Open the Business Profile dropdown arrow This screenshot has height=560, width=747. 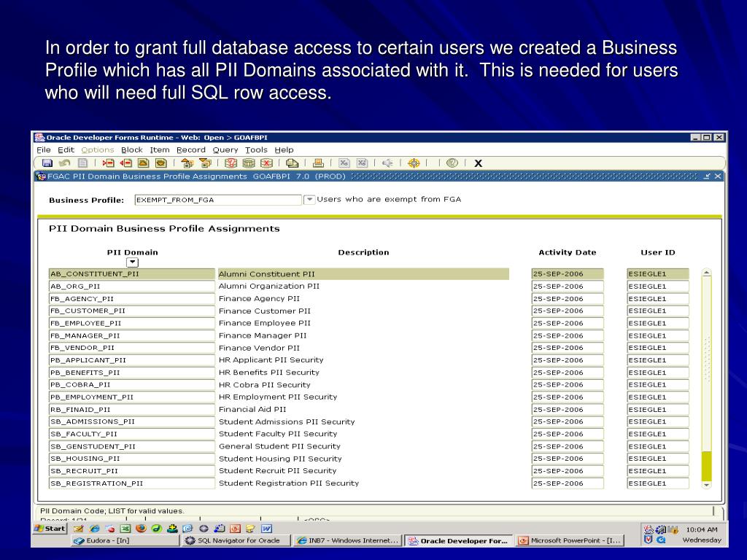tap(309, 200)
